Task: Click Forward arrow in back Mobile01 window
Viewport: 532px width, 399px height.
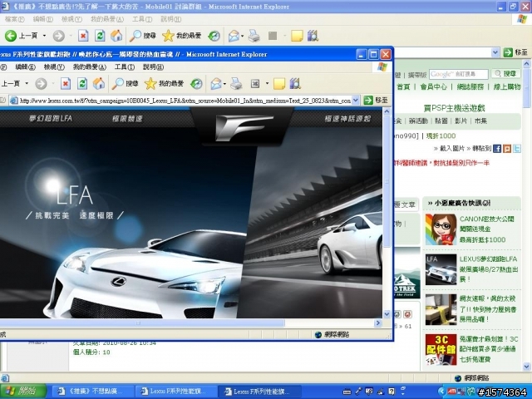Action: click(59, 36)
